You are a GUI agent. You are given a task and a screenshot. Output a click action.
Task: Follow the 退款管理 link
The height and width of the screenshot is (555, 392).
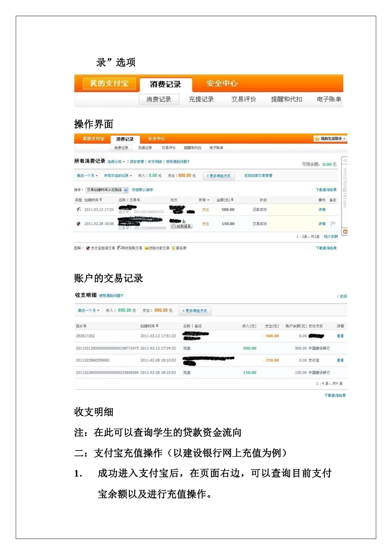tap(137, 162)
